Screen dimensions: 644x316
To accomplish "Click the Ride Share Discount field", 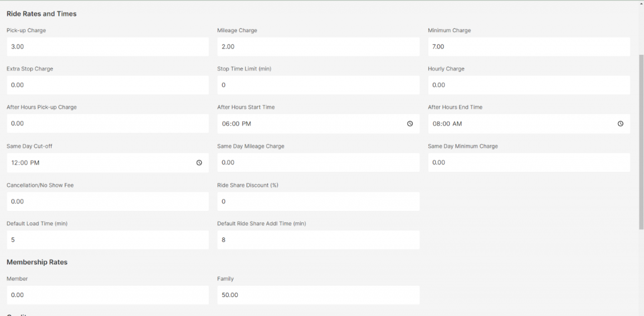I will coord(318,201).
